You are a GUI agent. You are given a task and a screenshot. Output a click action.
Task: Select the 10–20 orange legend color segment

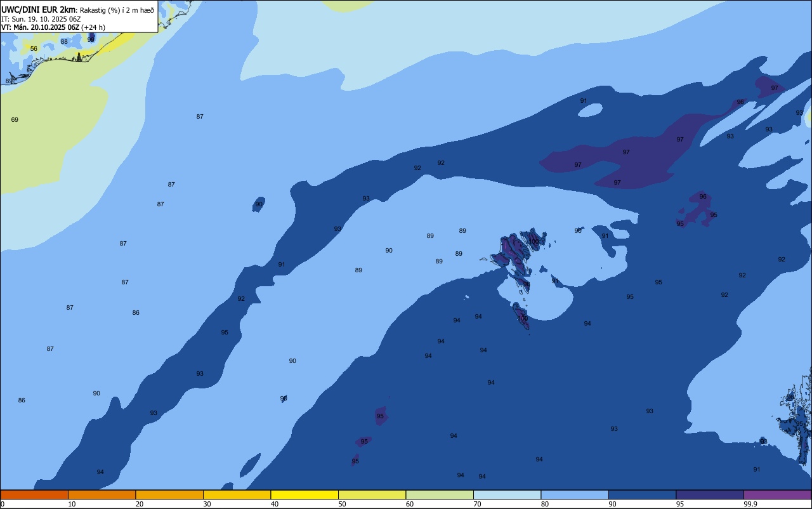pyautogui.click(x=101, y=494)
